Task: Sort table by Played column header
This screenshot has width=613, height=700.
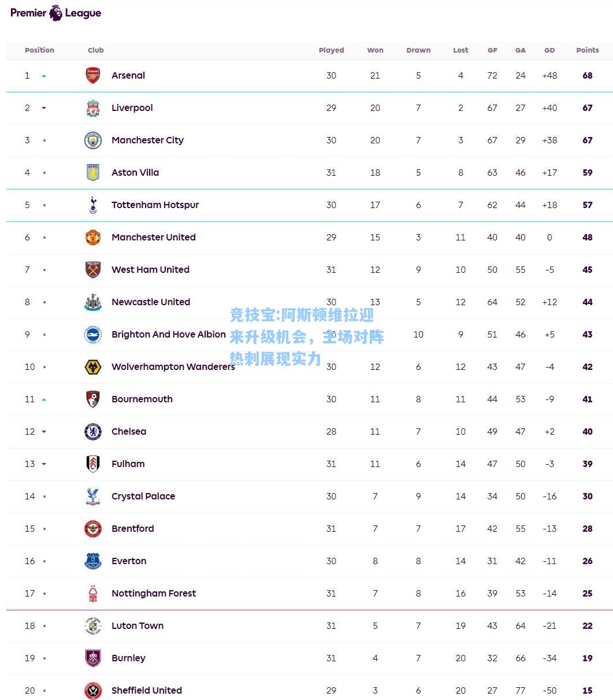Action: pyautogui.click(x=331, y=50)
